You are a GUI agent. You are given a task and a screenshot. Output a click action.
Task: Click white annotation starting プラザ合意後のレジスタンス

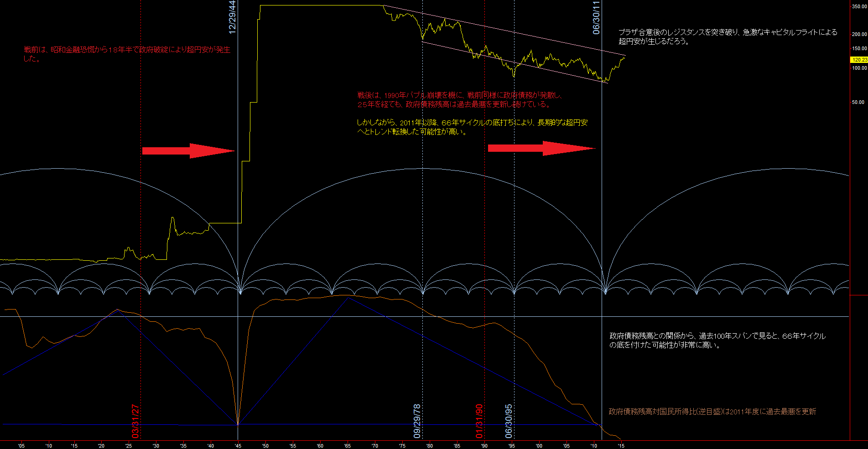click(x=728, y=36)
